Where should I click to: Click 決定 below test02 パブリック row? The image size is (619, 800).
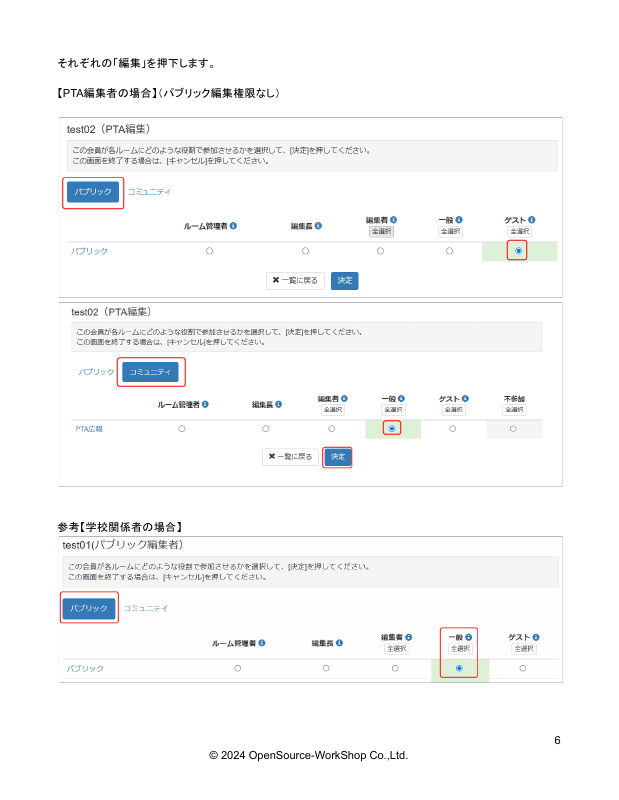(344, 281)
